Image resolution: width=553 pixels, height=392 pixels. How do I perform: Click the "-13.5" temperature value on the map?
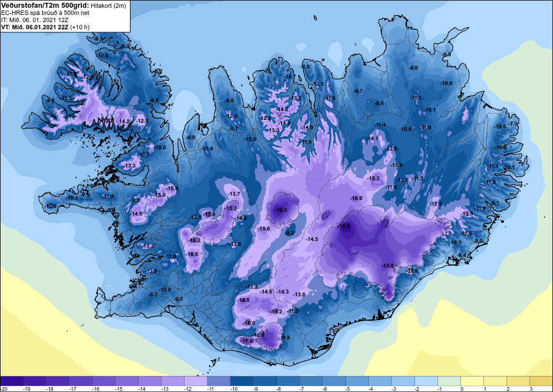467,213
